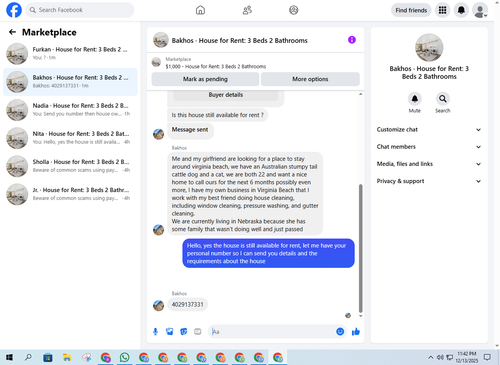Click the 4029137331 message bubble
500x365 pixels.
pyautogui.click(x=187, y=305)
